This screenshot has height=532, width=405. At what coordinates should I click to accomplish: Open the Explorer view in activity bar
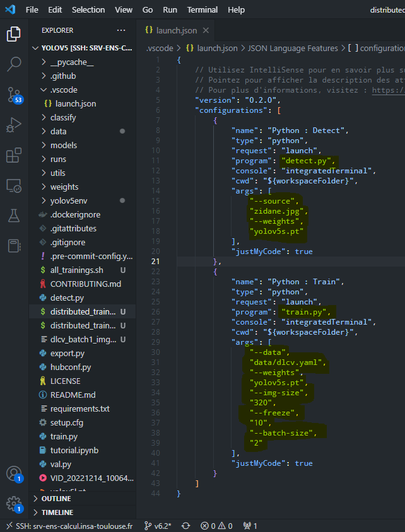[x=14, y=34]
